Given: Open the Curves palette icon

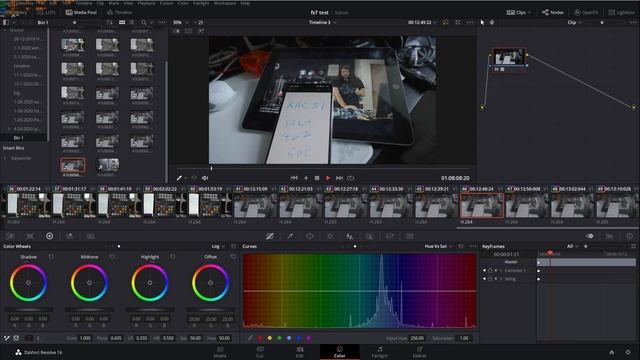Looking at the screenshot, I should [270, 236].
